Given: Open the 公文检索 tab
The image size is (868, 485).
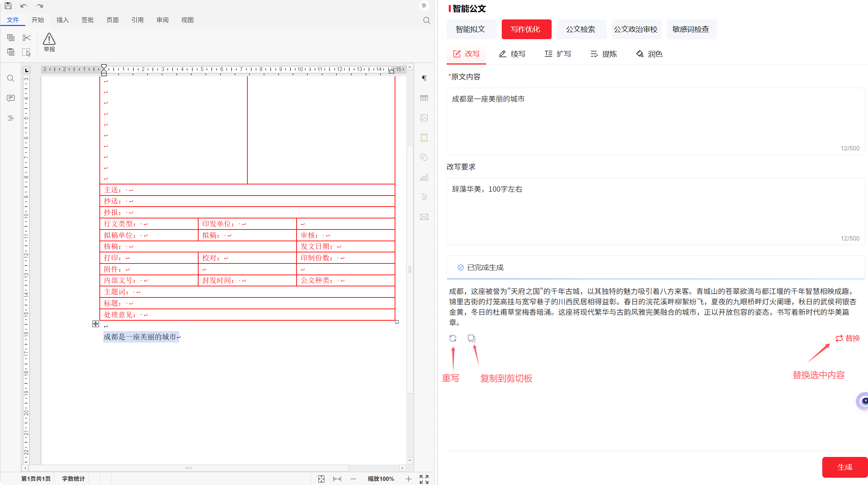Looking at the screenshot, I should [581, 29].
